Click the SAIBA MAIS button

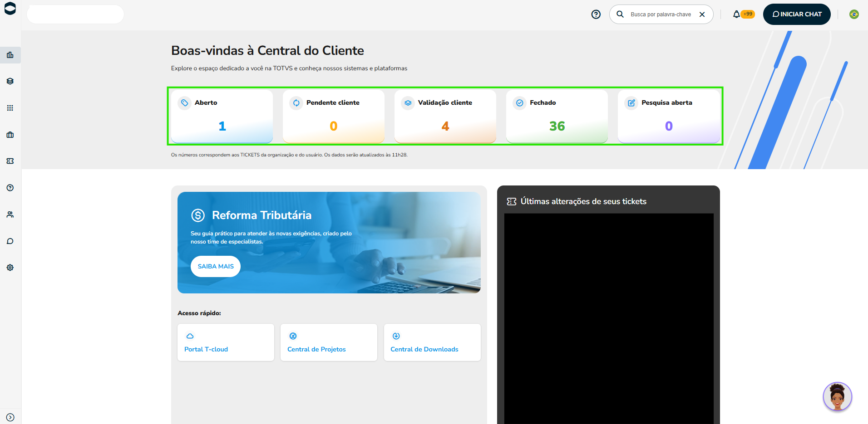216,266
